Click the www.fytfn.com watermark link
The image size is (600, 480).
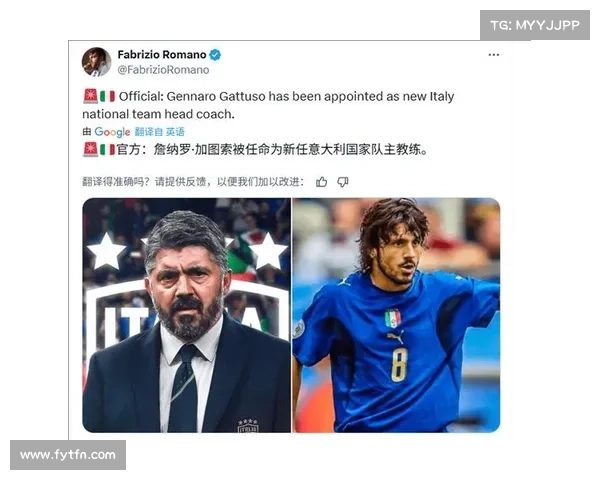tap(68, 455)
